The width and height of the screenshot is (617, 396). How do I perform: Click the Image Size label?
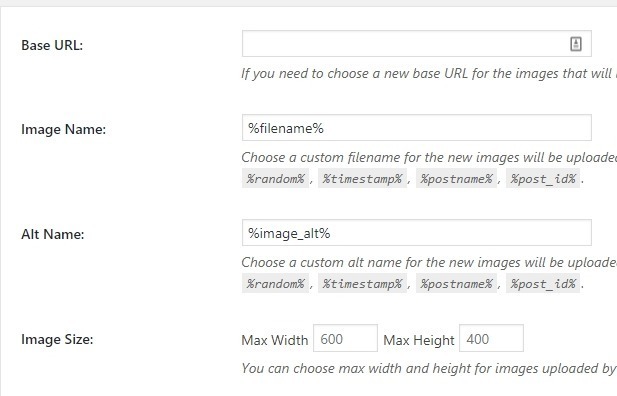57,339
